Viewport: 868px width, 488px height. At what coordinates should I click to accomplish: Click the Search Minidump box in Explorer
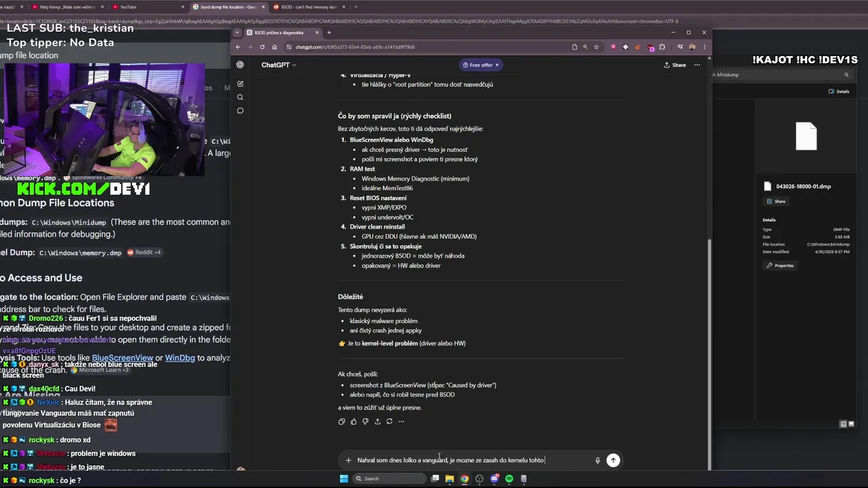781,75
